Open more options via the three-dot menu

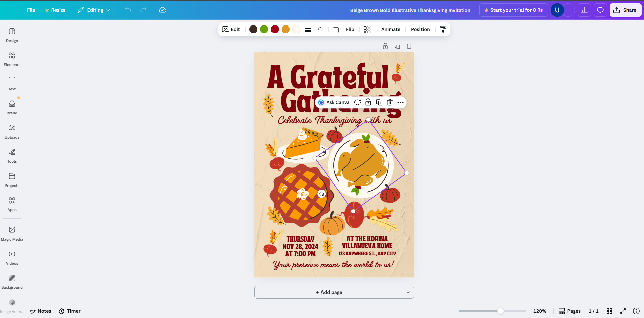click(400, 102)
